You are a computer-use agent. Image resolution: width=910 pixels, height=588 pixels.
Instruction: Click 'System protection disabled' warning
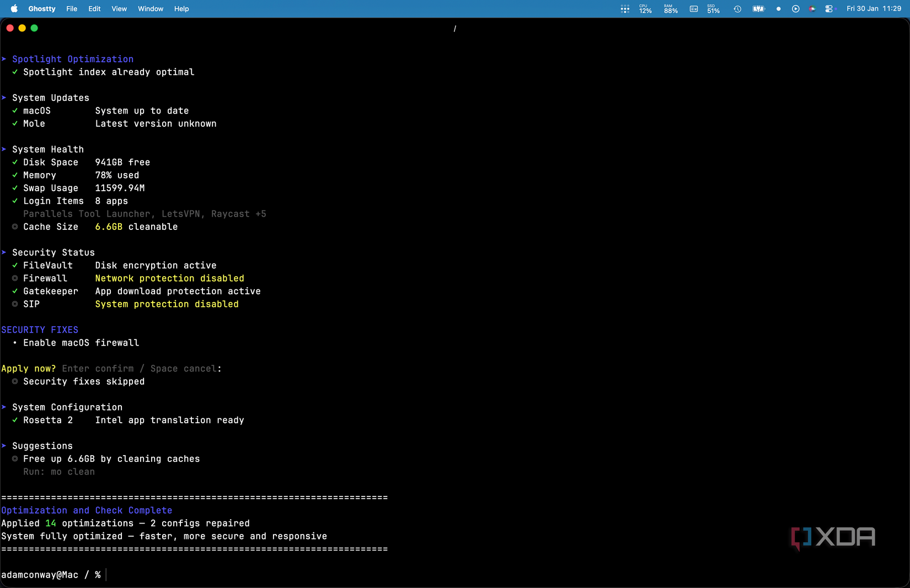[167, 304]
